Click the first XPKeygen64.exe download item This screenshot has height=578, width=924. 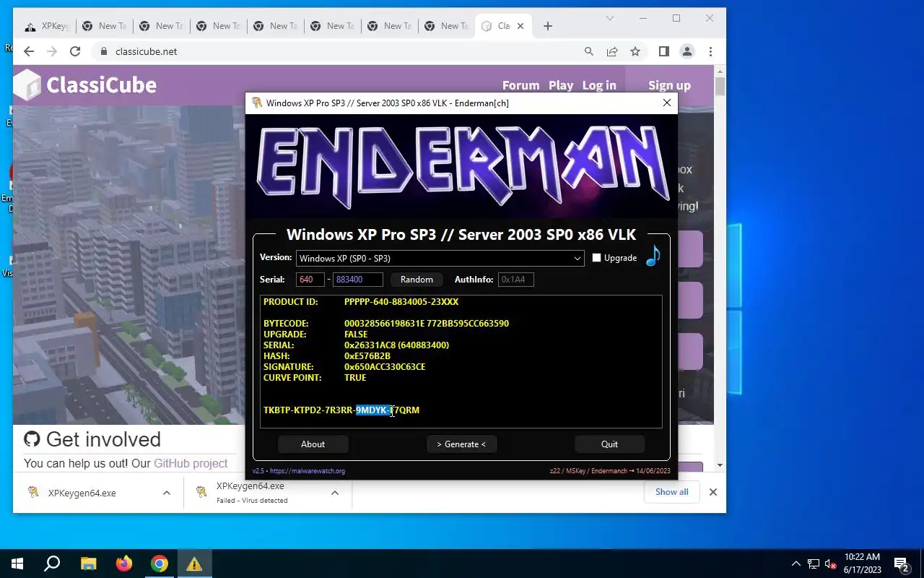coord(82,493)
